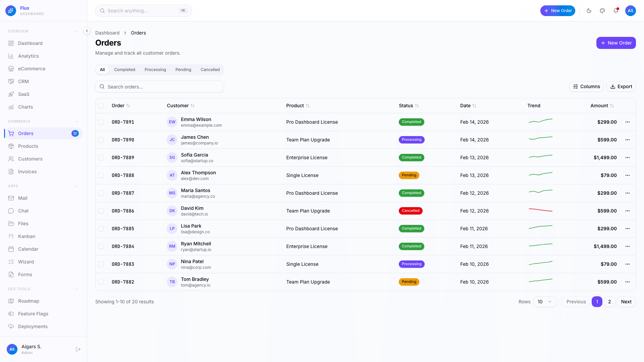644x362 pixels.
Task: Select the checkbox for order ORD-7891
Action: (101, 122)
